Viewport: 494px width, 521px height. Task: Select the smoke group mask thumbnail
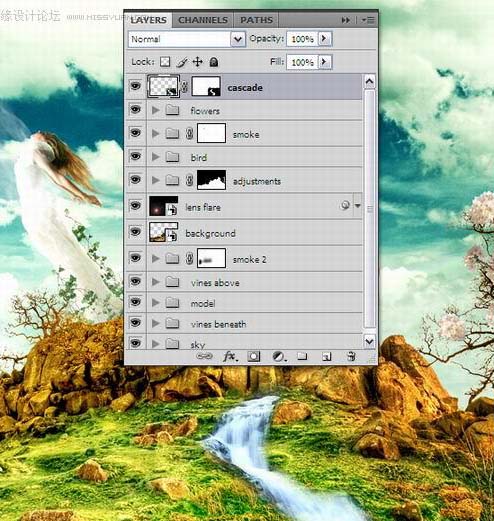coord(211,133)
